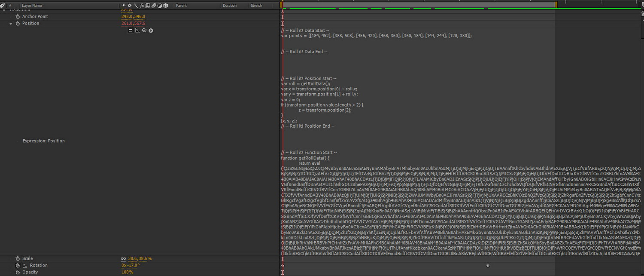Click the '[x, y, z];' expression line
Image resolution: width=644 pixels, height=276 pixels.
coord(289,121)
